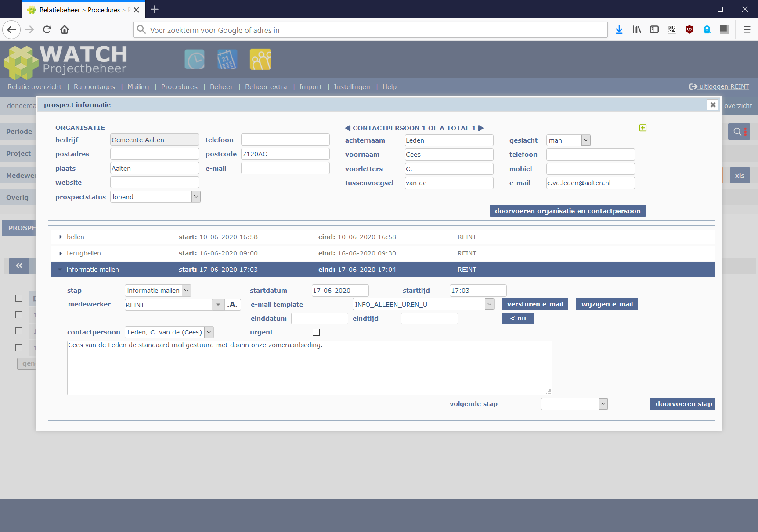Open Beheer menu item
This screenshot has height=532, width=758.
pyautogui.click(x=221, y=87)
